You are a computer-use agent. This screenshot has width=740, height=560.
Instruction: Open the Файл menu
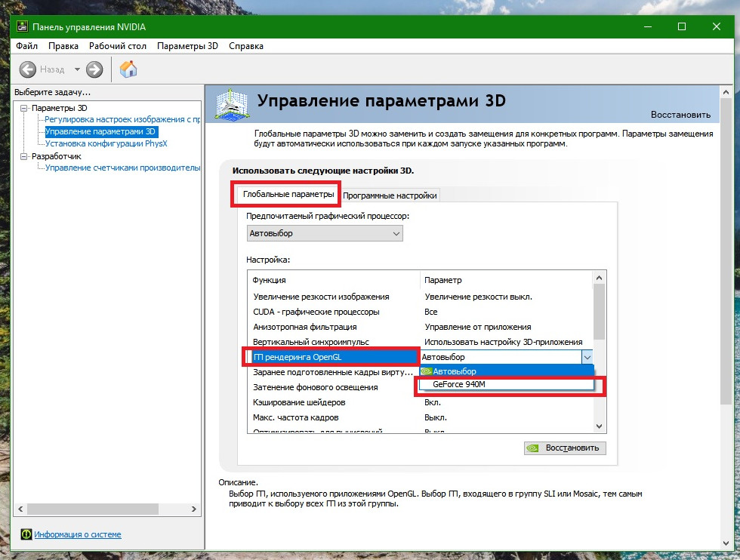click(26, 46)
